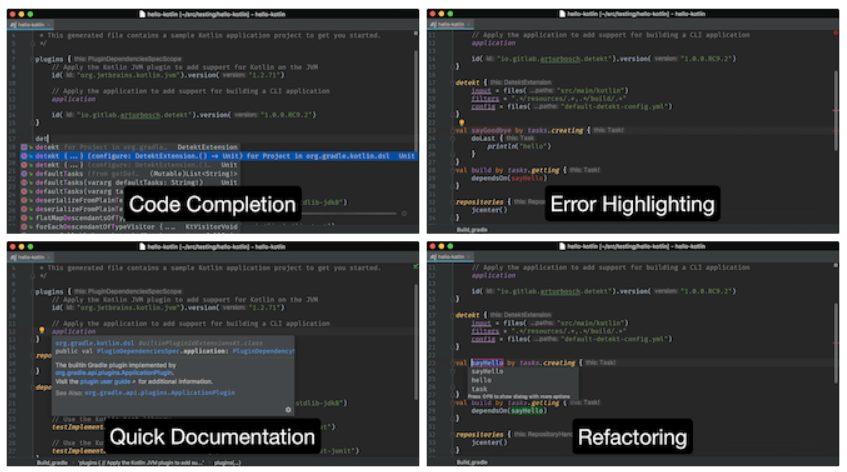Collapse val build block in Error Highlighting window
The image size is (847, 472).
(x=453, y=170)
